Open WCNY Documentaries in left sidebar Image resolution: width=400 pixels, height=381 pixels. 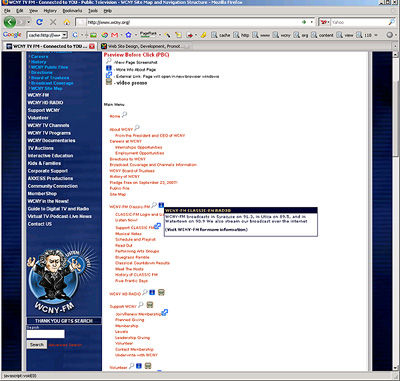(x=51, y=140)
